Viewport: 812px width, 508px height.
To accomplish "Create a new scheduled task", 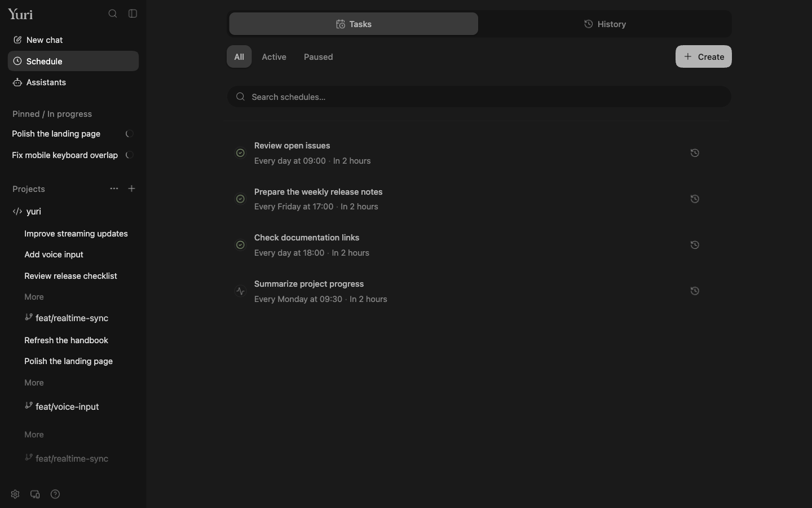I will coord(704,56).
